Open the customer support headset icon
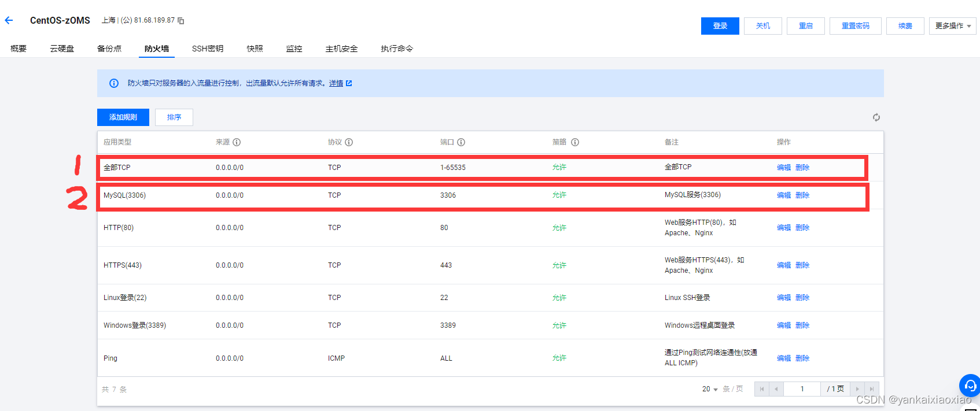This screenshot has width=980, height=411. (970, 385)
